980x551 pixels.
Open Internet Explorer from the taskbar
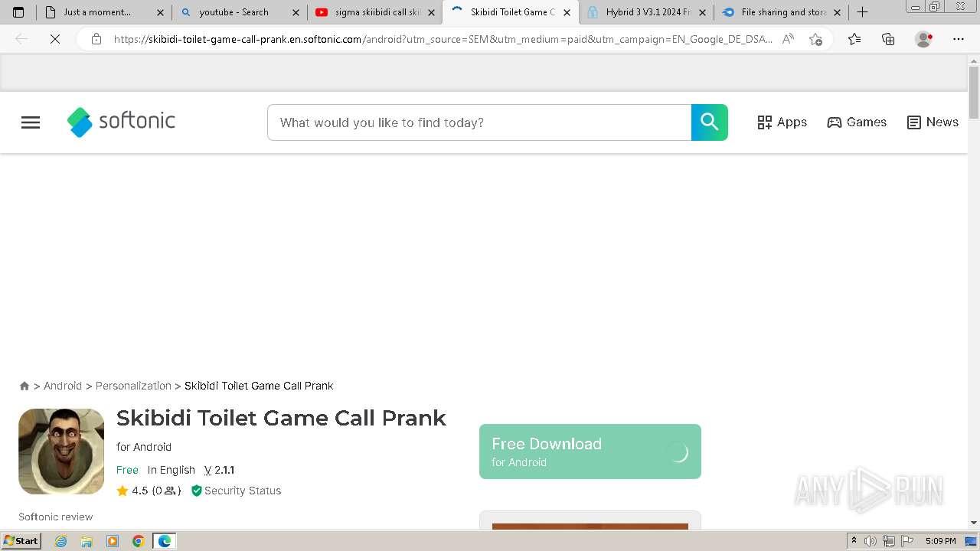[x=61, y=541]
